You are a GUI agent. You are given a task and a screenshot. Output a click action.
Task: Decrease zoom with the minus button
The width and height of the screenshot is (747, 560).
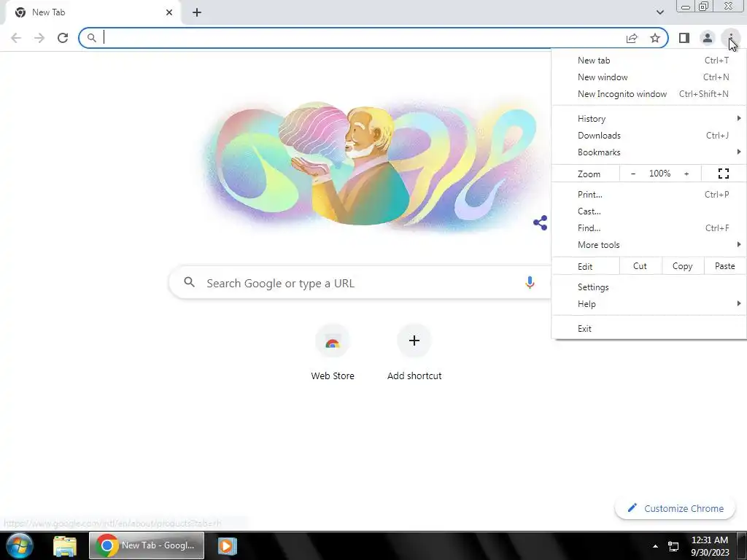point(632,174)
